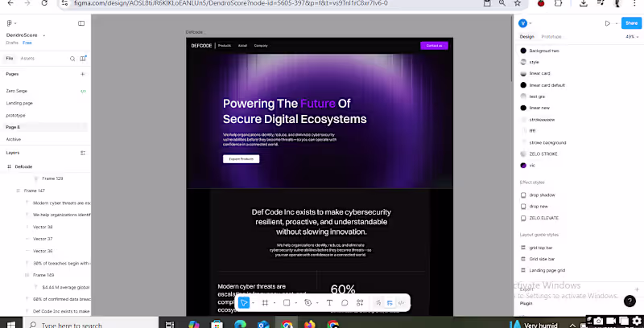Open Microsoft Edge from taskbar

(240, 324)
